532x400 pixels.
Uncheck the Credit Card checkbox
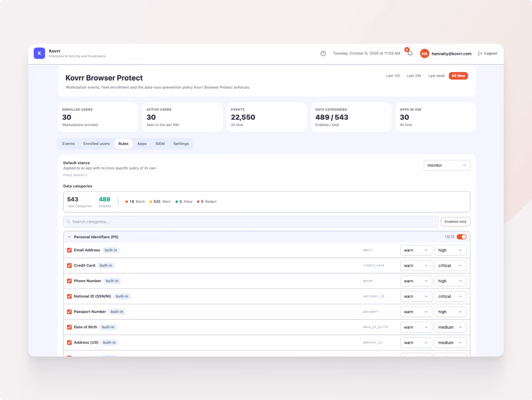69,265
